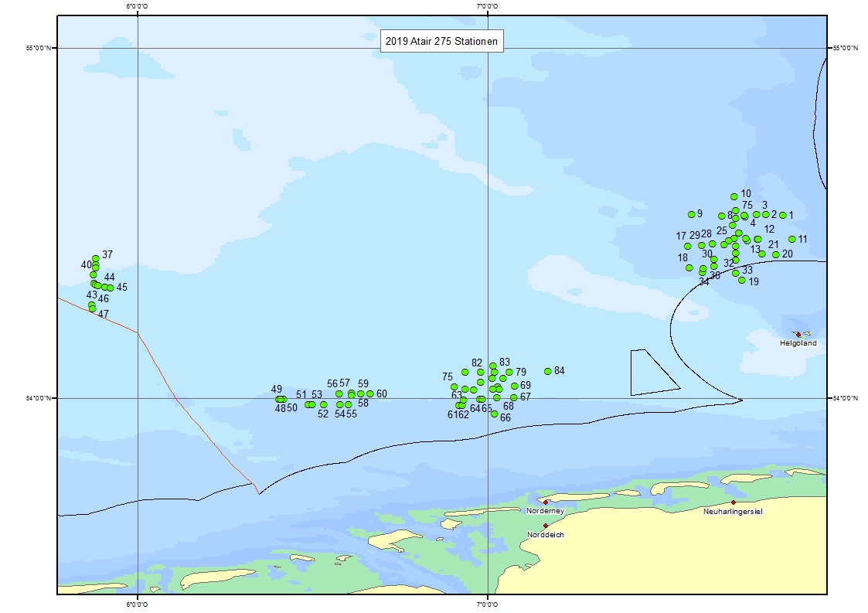Click station marker 11 near Helgoland cluster
Screen dimensions: 868x613
(x=792, y=240)
